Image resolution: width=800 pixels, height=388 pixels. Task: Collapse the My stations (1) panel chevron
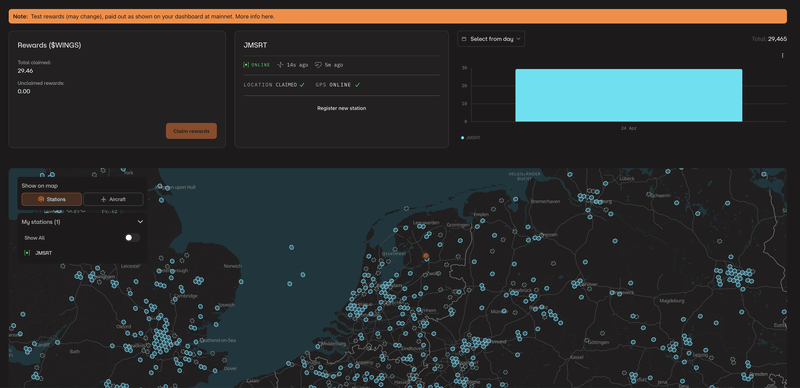pos(140,222)
